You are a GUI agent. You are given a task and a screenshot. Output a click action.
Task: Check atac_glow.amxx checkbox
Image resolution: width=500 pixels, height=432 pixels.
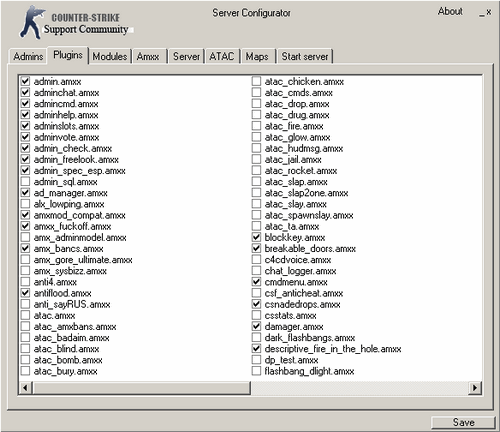tap(256, 137)
